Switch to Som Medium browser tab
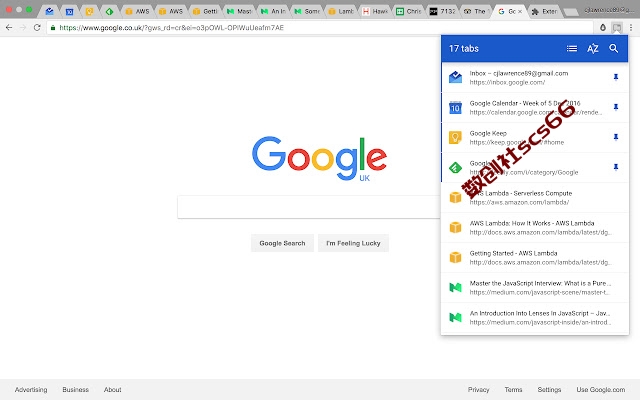Screen dimensions: 640x400 click(x=306, y=11)
